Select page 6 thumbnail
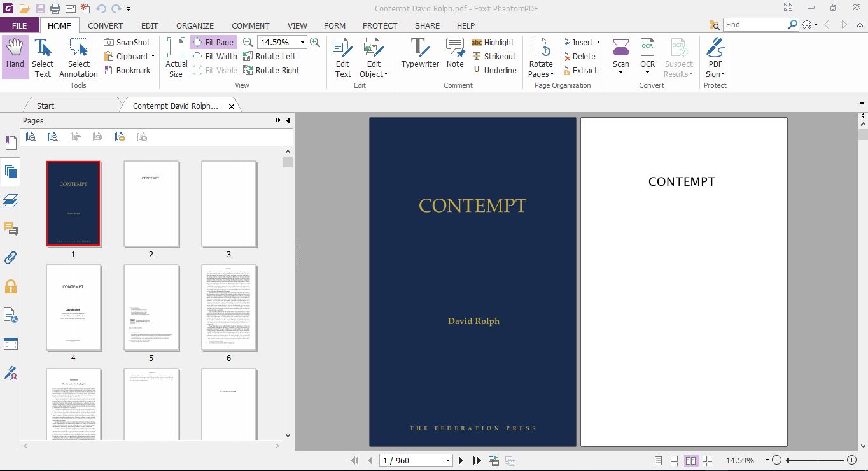Image resolution: width=868 pixels, height=471 pixels. 229,308
